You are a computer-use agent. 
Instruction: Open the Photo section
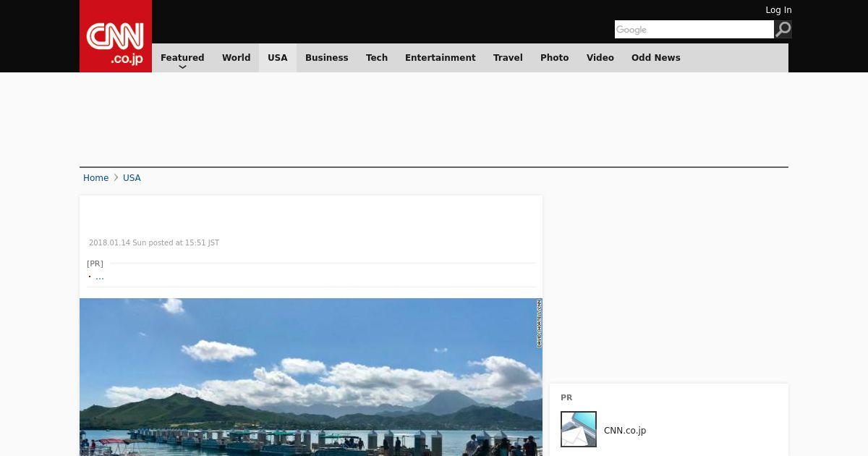pyautogui.click(x=554, y=58)
